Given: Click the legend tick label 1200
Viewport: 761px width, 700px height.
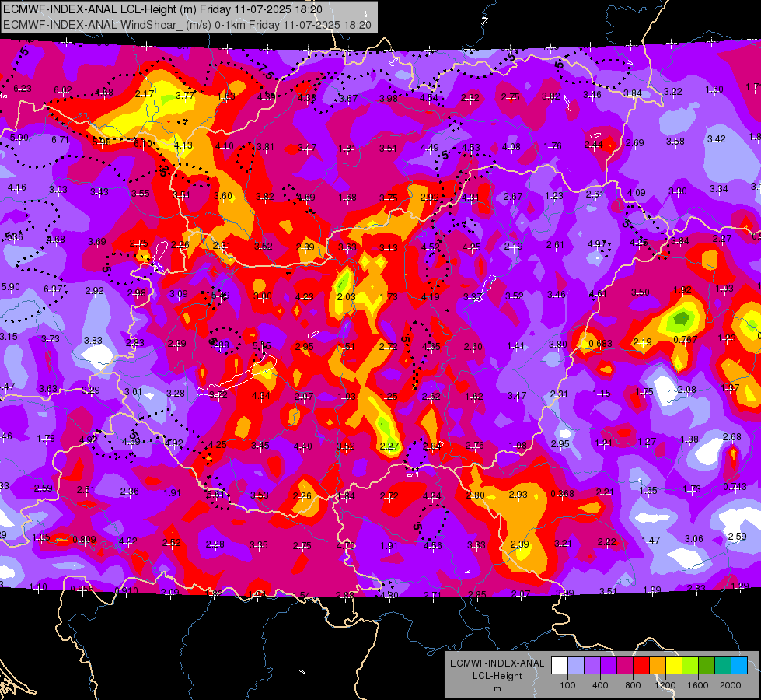Looking at the screenshot, I should pyautogui.click(x=665, y=685).
